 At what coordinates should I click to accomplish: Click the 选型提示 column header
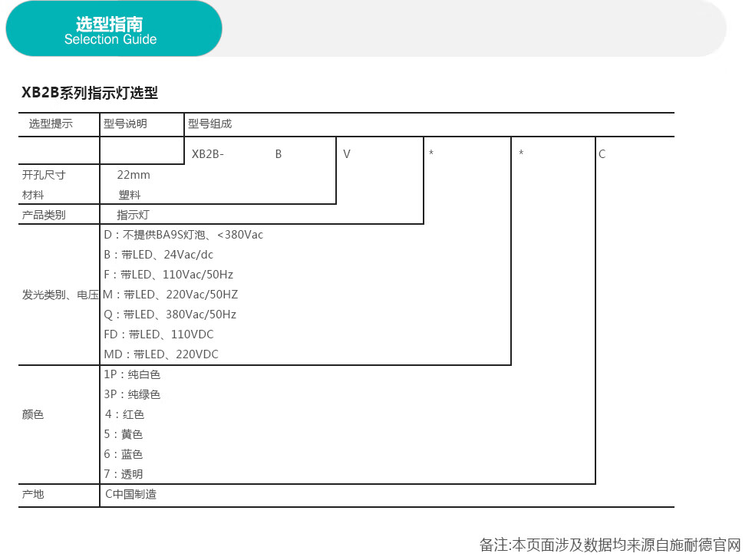pyautogui.click(x=51, y=124)
